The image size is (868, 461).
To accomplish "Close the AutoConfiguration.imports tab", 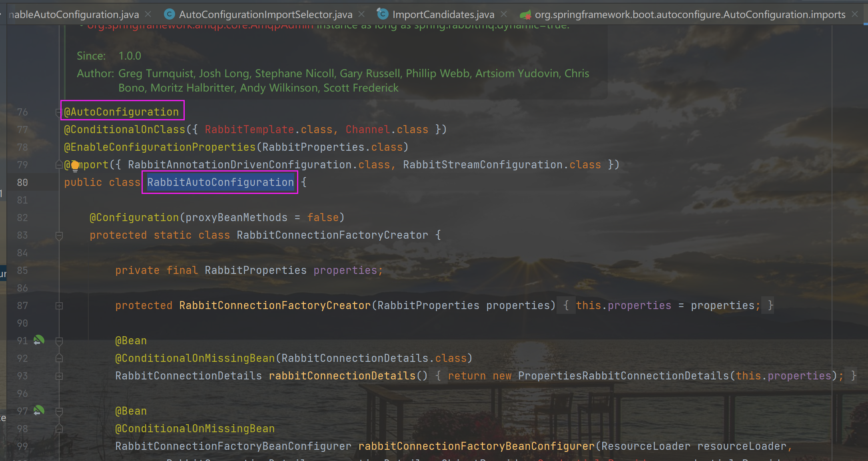I will (x=855, y=14).
